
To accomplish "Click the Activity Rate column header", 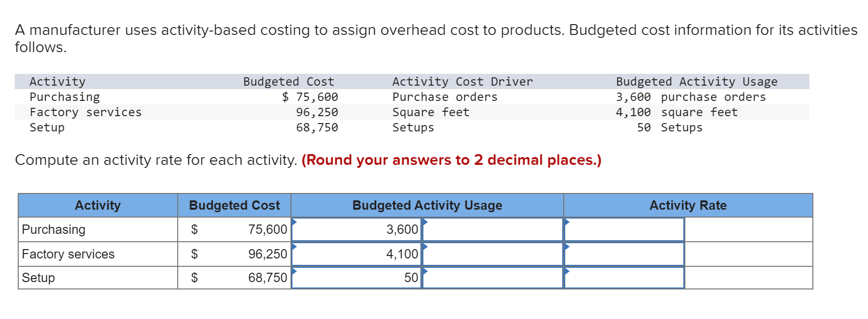I will pos(687,205).
